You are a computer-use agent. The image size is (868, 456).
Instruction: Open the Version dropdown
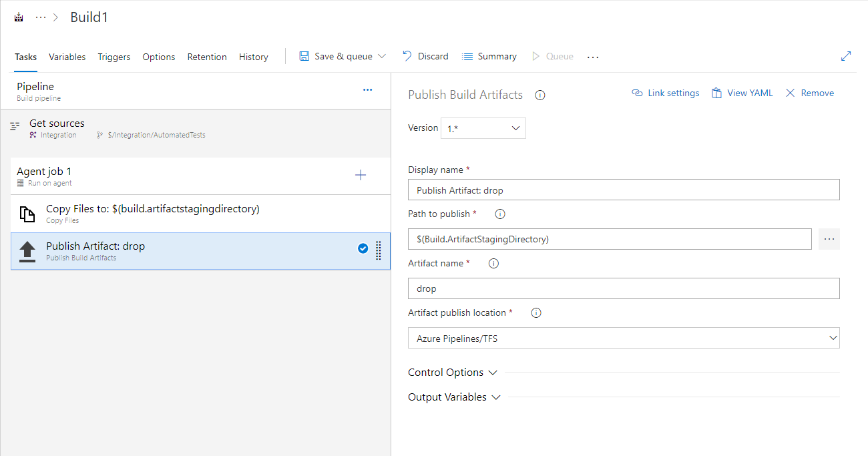coord(483,128)
